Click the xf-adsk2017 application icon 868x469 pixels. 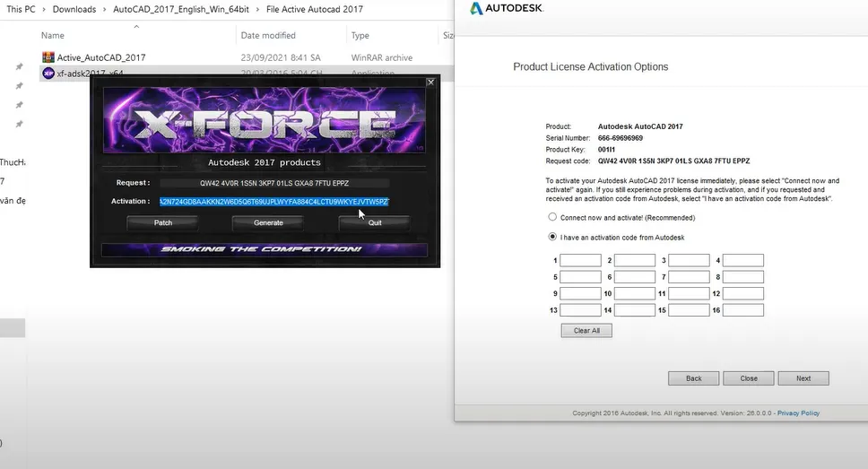pos(48,74)
